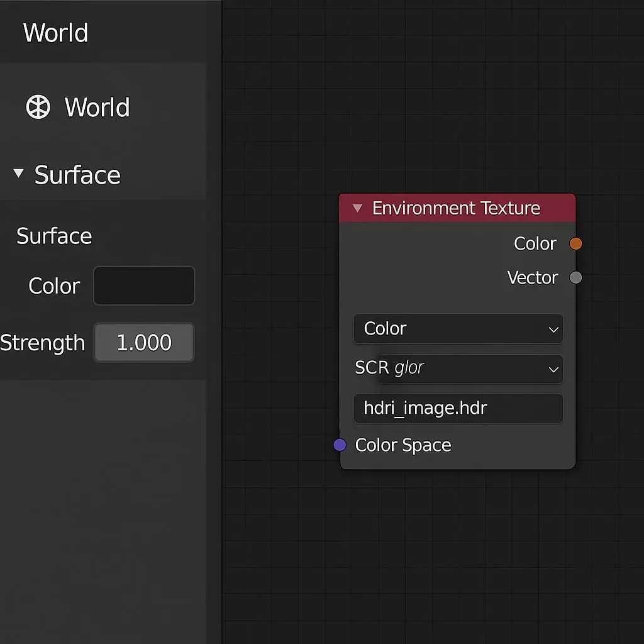Click the Surface shader label row
This screenshot has height=644, width=644.
pos(54,236)
